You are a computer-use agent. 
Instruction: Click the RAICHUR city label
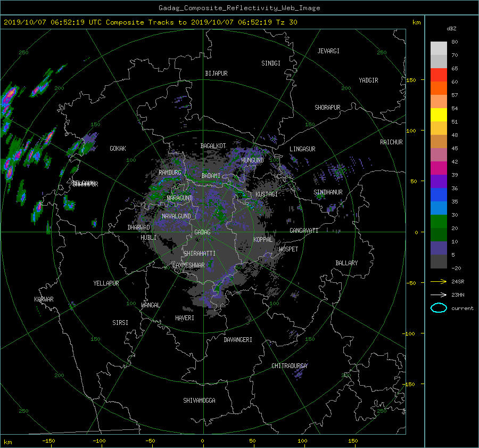391,142
